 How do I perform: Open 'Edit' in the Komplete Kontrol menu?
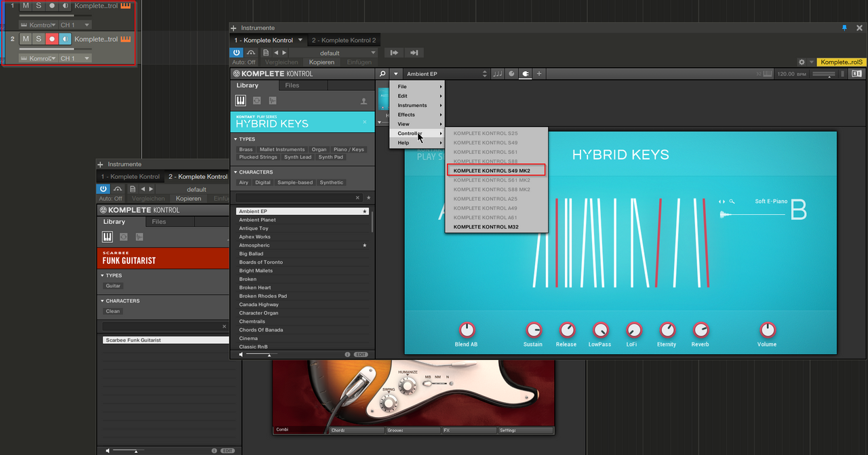417,96
